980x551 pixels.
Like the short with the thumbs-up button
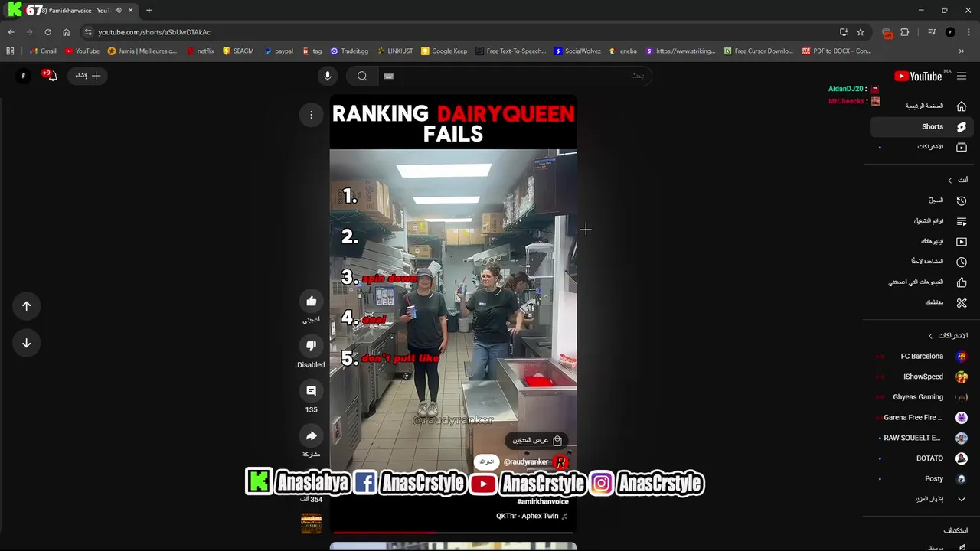311,302
